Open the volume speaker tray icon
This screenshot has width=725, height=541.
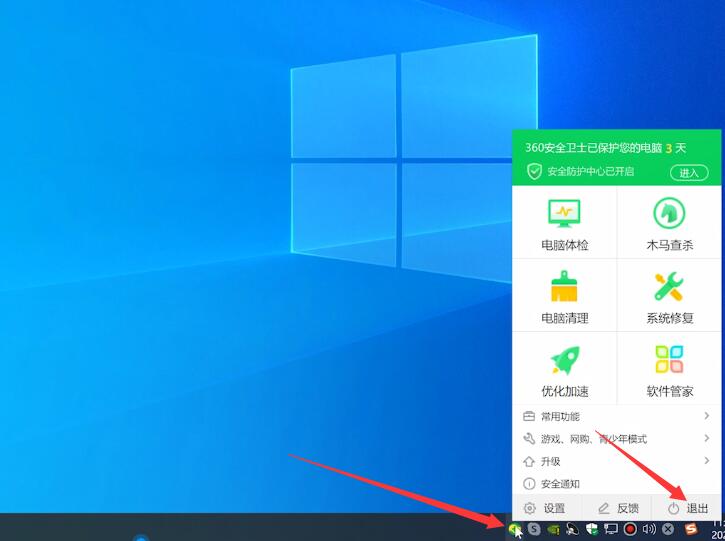pyautogui.click(x=649, y=529)
